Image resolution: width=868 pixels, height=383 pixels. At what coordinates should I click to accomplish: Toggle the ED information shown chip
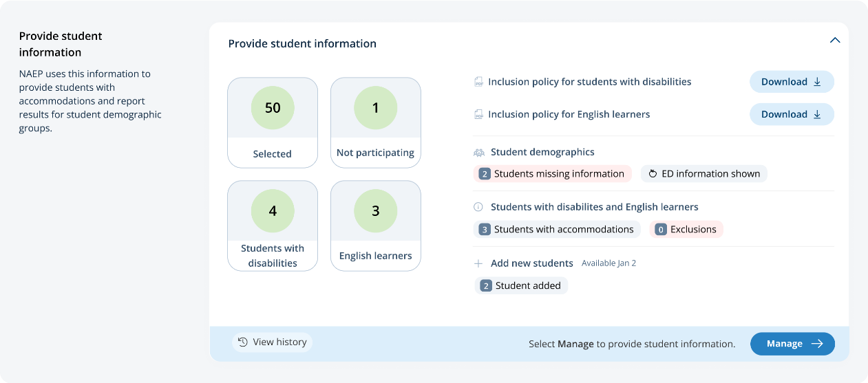(703, 174)
